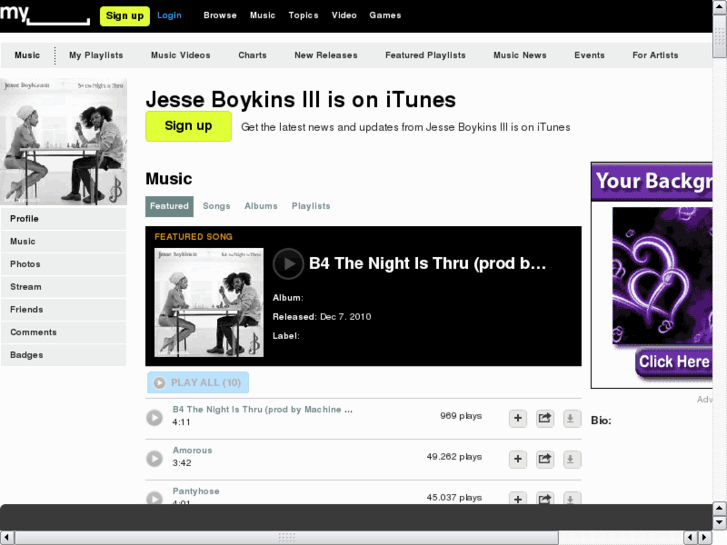Open the Music menu in top bar
The width and height of the screenshot is (727, 545).
coord(262,15)
